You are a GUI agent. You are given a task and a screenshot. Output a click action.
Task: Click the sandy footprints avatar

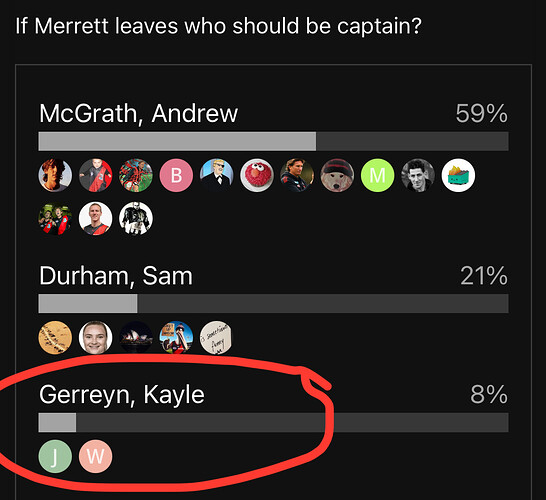coord(55,337)
